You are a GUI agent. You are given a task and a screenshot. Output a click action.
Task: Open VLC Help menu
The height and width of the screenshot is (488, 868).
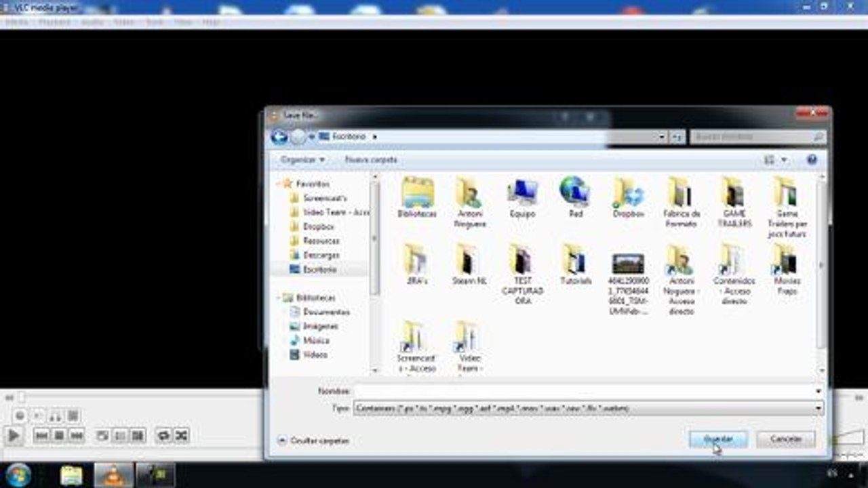(x=211, y=22)
